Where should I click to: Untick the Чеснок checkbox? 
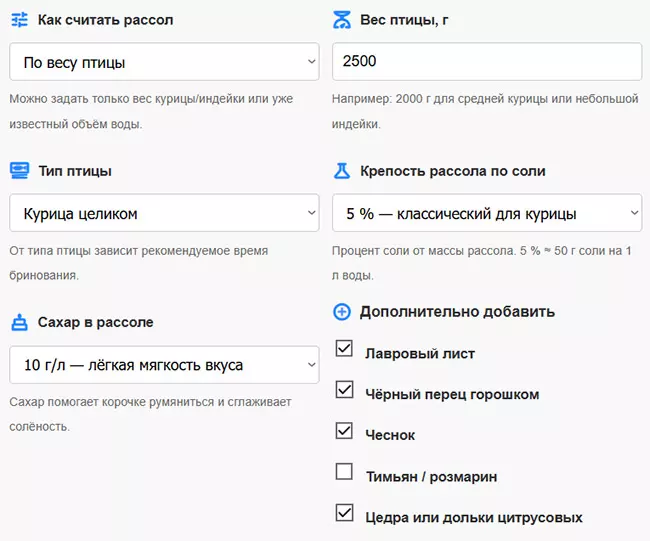344,431
